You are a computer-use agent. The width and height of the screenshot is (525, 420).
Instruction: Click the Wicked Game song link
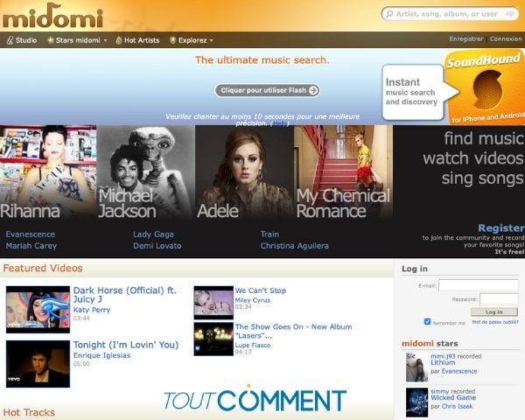(x=453, y=397)
